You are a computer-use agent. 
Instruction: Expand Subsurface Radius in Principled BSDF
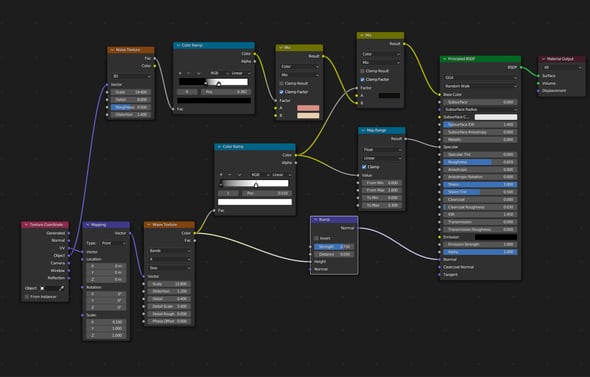[481, 109]
